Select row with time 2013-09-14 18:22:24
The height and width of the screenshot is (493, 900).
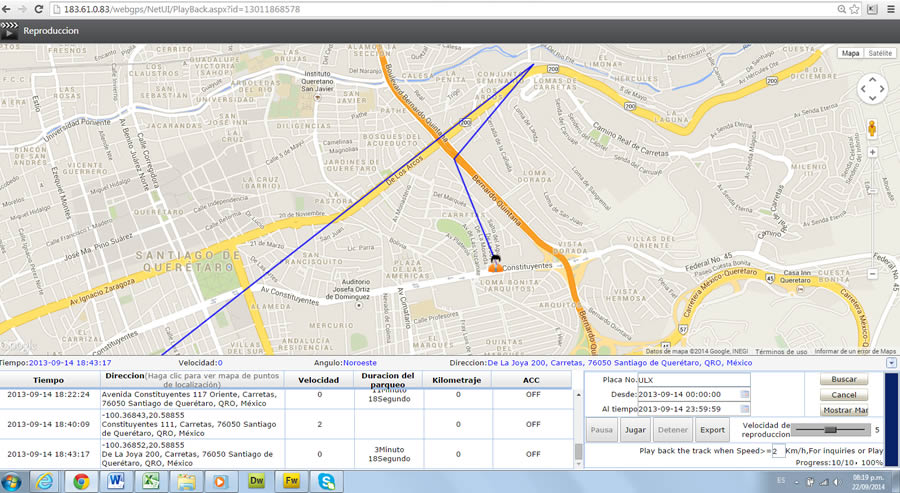286,399
